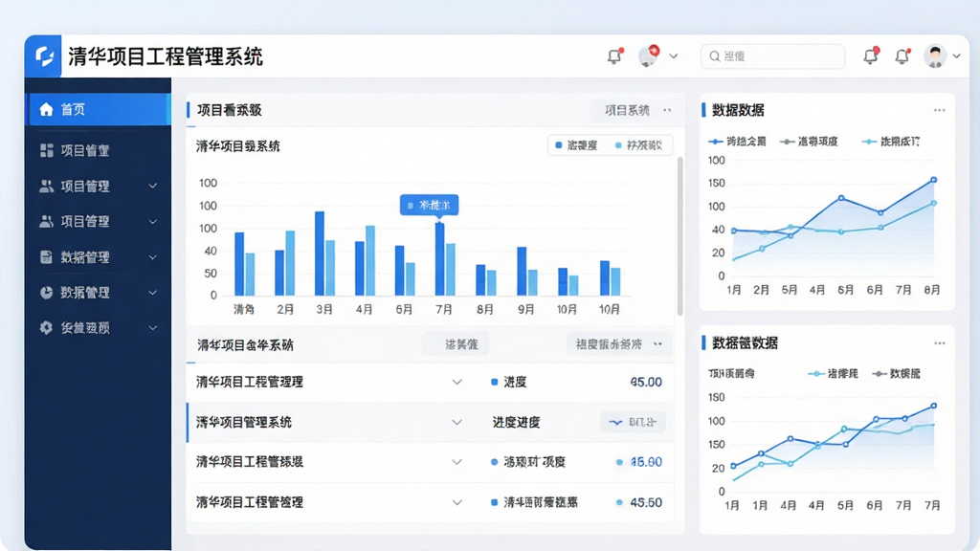Open the 项目管理 item above the document row
The width and height of the screenshot is (980, 551).
pyautogui.click(x=98, y=221)
